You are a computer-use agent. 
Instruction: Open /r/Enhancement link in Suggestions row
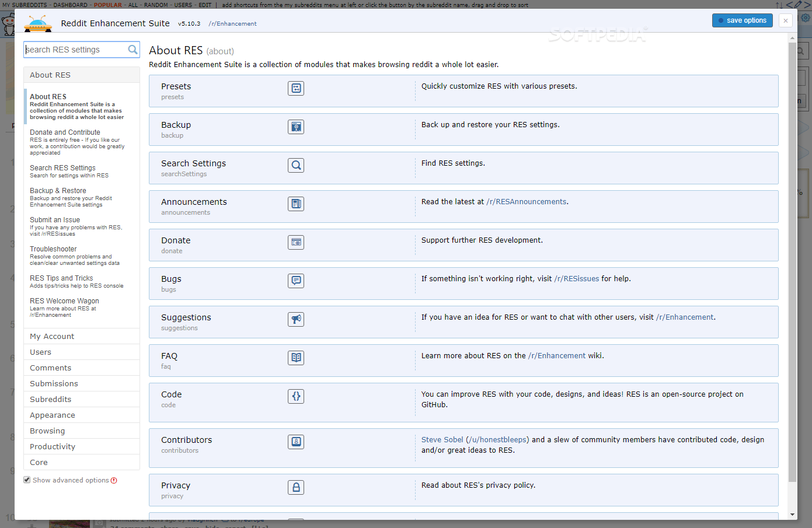(x=685, y=317)
